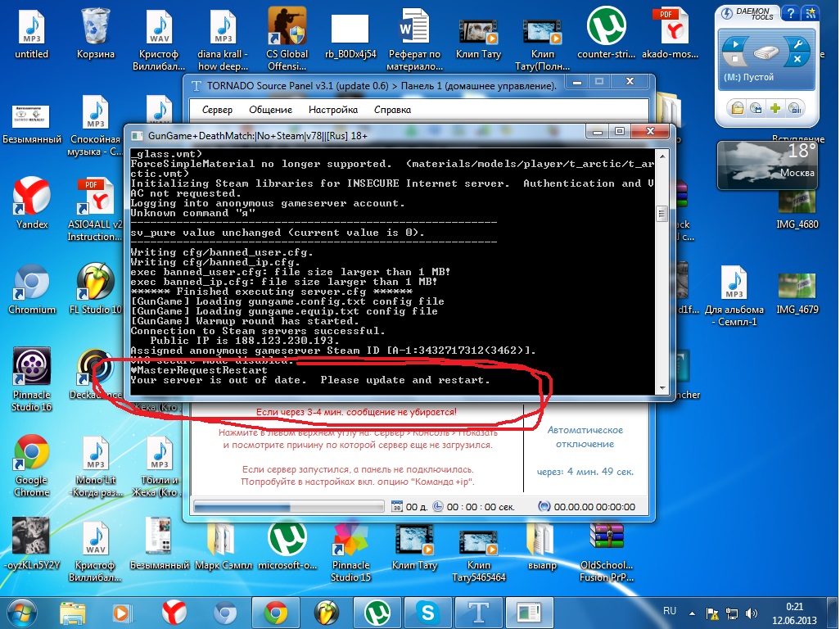Screen dimensions: 840x629
Task: Open the Daemon Tools help question-mark tab
Action: click(x=790, y=13)
